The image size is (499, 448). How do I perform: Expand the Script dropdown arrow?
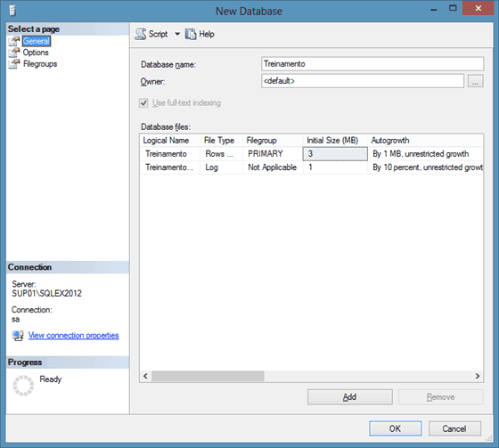pos(177,34)
